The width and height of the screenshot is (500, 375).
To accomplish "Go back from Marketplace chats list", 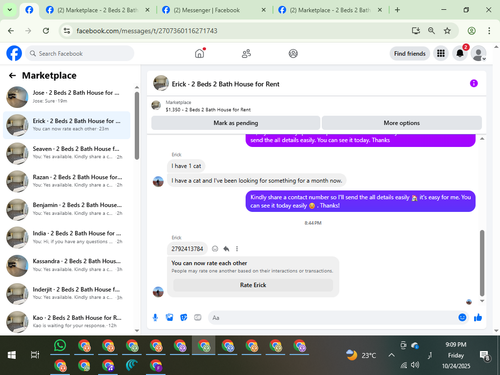I will point(12,76).
